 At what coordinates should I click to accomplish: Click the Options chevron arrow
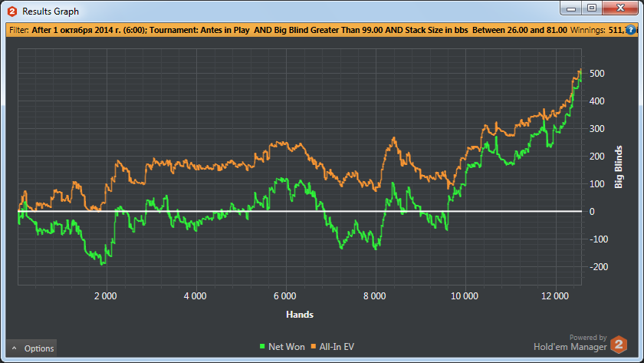[14, 348]
